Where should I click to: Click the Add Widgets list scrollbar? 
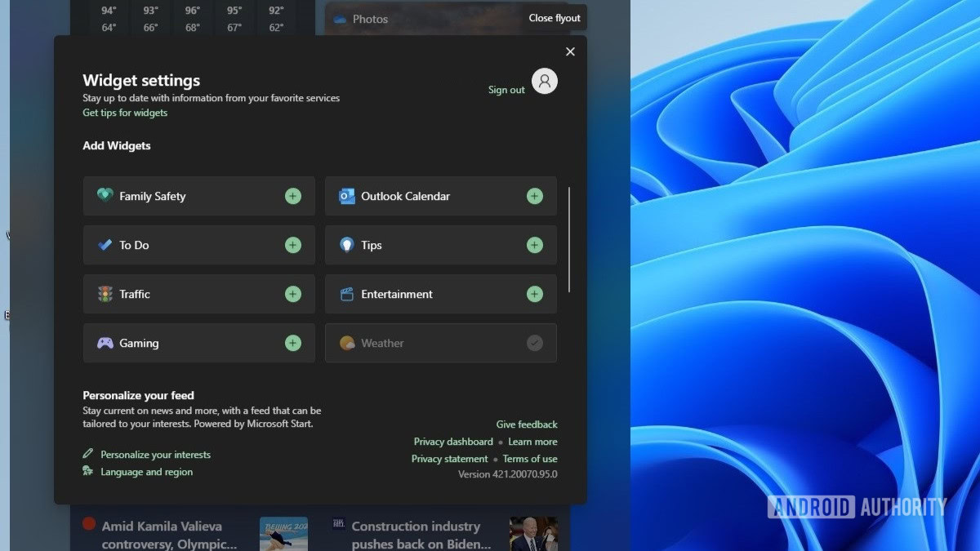569,239
